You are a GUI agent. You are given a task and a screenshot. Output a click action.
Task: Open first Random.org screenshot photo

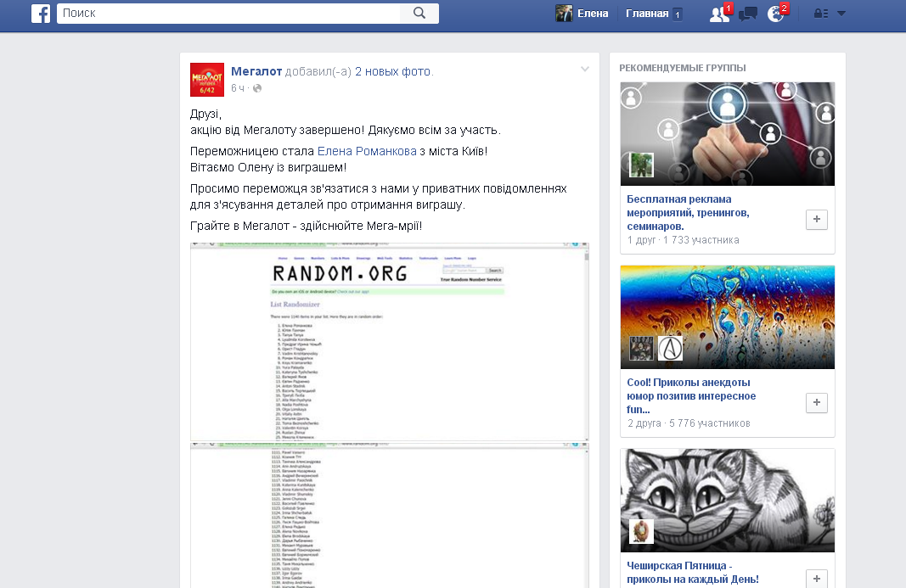[390, 342]
